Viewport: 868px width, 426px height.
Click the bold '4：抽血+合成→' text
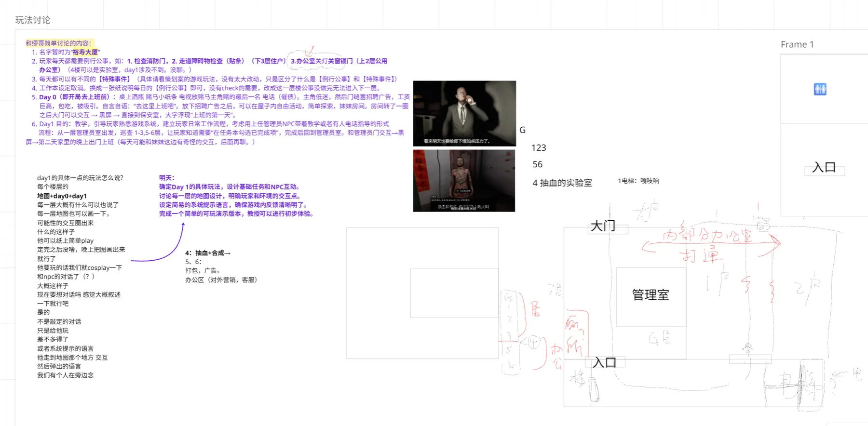208,253
